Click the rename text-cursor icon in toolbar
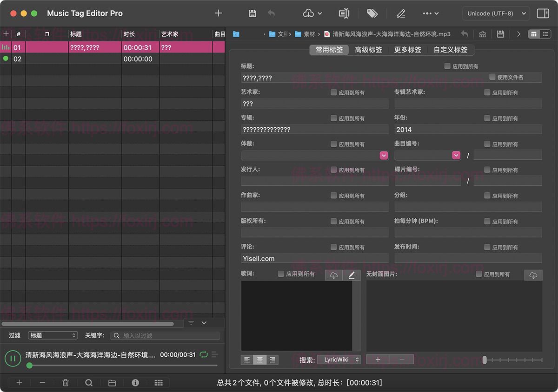This screenshot has height=392, width=558. 344,13
